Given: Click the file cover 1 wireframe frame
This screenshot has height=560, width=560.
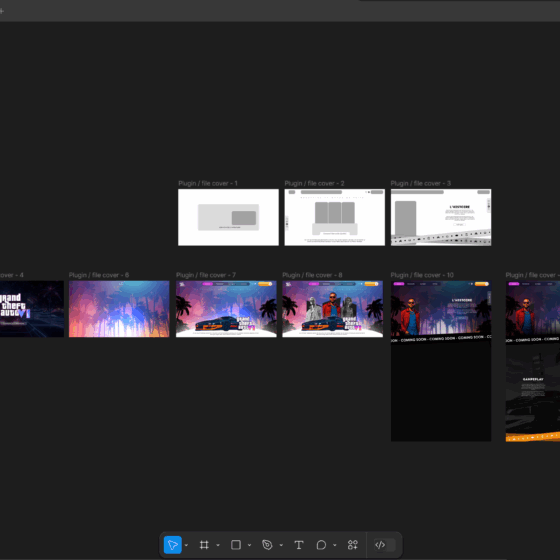Looking at the screenshot, I should click(x=228, y=217).
